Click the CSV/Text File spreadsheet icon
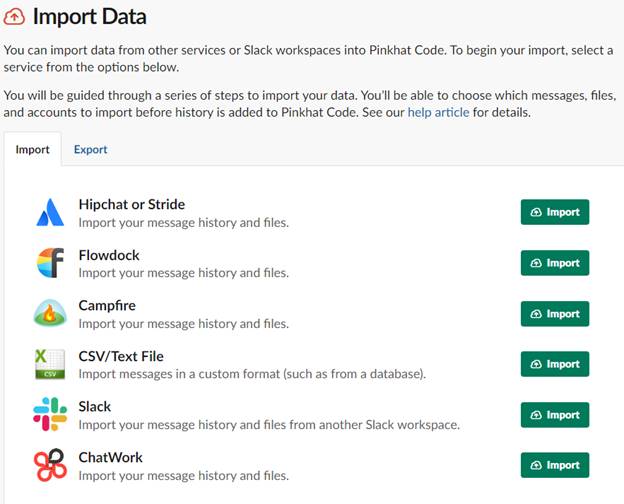This screenshot has width=624, height=504. pyautogui.click(x=50, y=364)
